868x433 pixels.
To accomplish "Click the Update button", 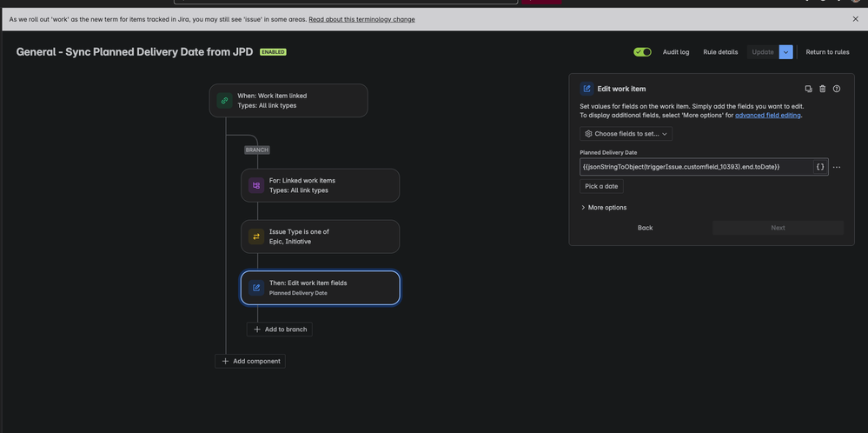I will pyautogui.click(x=763, y=52).
